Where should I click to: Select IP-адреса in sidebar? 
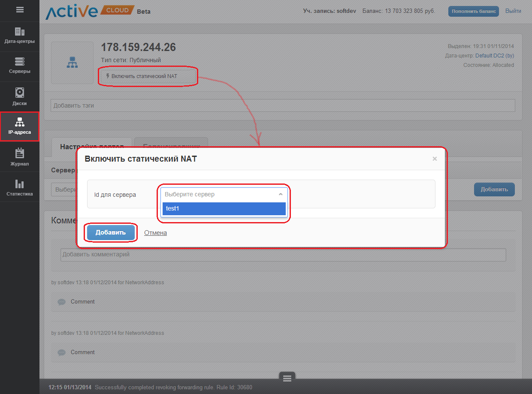20,126
